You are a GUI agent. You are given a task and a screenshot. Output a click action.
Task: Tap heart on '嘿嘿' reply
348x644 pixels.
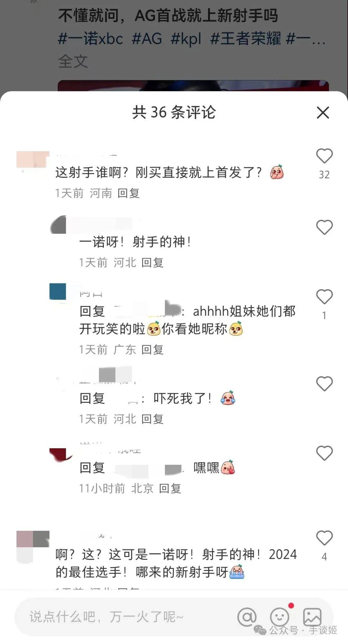click(x=324, y=453)
